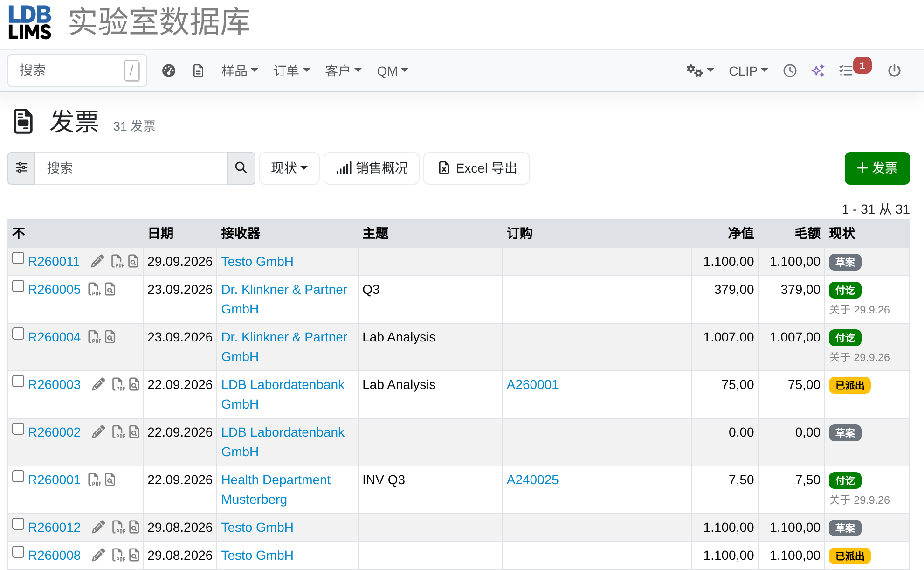924x570 pixels.
Task: Select checkbox for invoice R260011
Action: pyautogui.click(x=18, y=258)
